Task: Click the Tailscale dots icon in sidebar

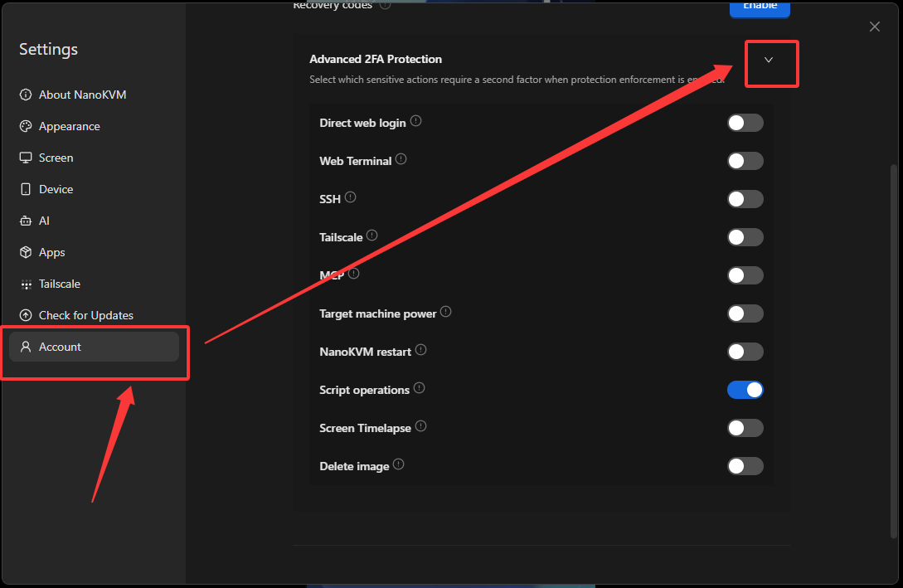Action: [x=26, y=284]
